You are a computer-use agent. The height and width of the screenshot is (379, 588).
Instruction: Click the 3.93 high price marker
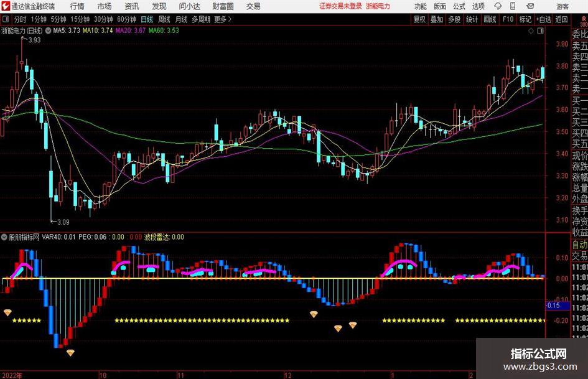34,40
